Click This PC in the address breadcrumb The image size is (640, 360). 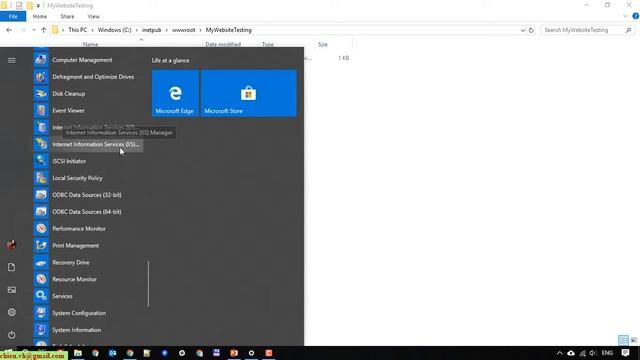point(78,30)
